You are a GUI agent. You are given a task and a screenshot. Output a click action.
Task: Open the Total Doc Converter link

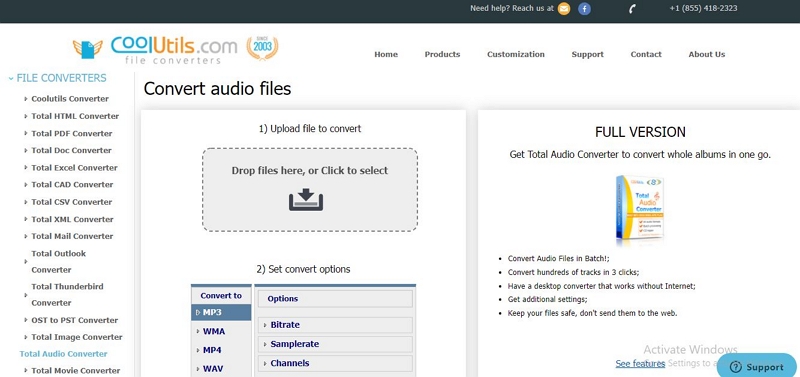click(71, 150)
